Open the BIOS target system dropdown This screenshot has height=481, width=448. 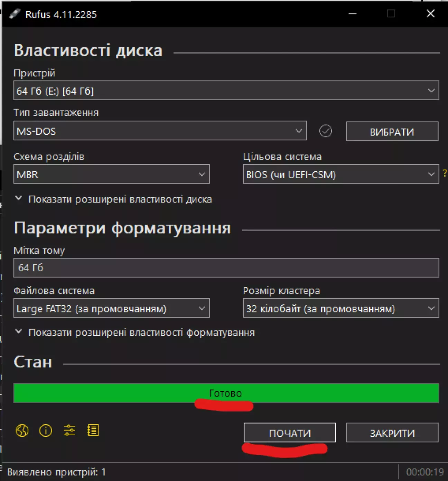(340, 175)
